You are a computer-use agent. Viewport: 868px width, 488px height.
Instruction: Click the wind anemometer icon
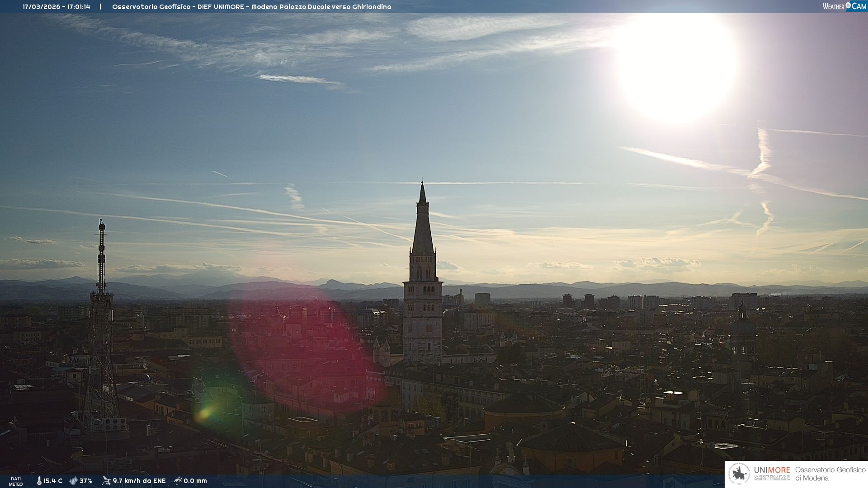[x=106, y=481]
